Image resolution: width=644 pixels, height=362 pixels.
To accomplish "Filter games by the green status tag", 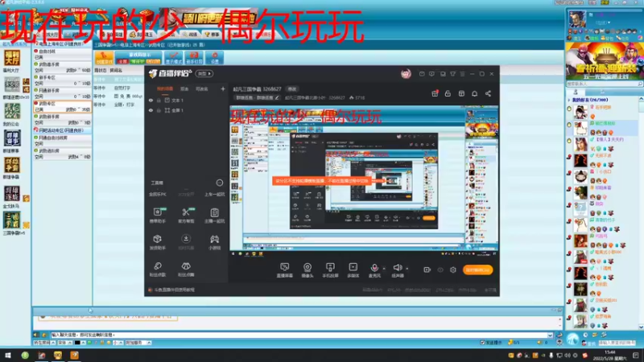I will coord(138,62).
